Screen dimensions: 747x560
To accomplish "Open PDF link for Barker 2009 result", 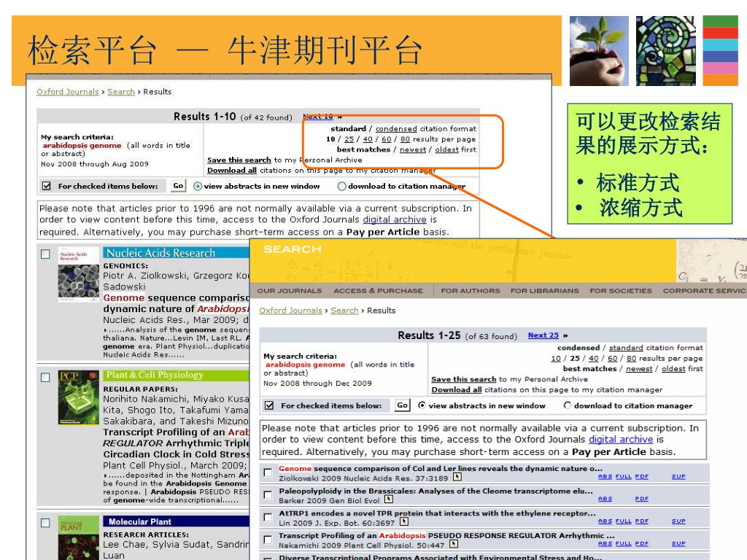I will [x=642, y=499].
